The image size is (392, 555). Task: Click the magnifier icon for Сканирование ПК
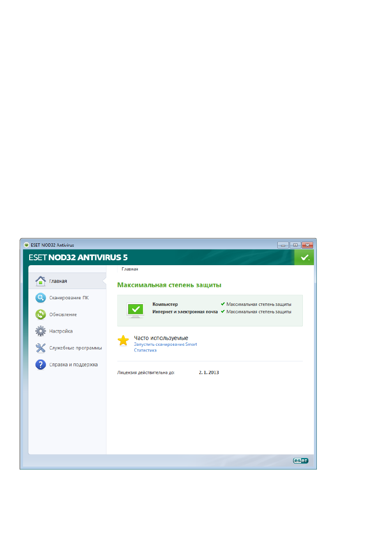(x=40, y=298)
